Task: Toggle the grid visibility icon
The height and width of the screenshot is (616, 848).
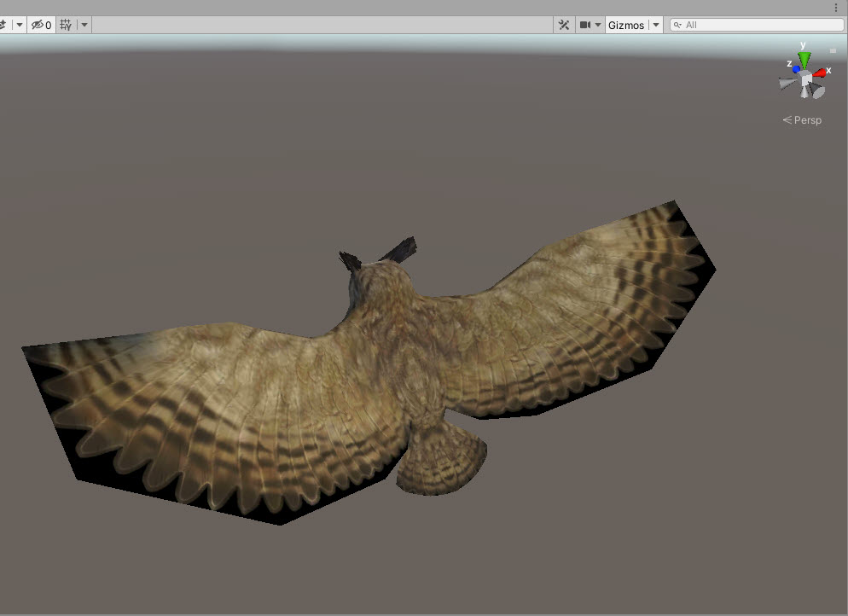Action: click(x=66, y=25)
